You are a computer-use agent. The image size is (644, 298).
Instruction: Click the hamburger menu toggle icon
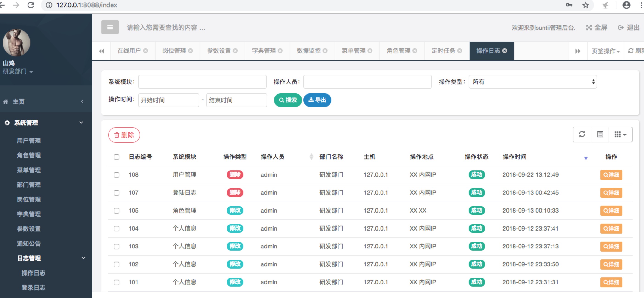click(x=110, y=27)
